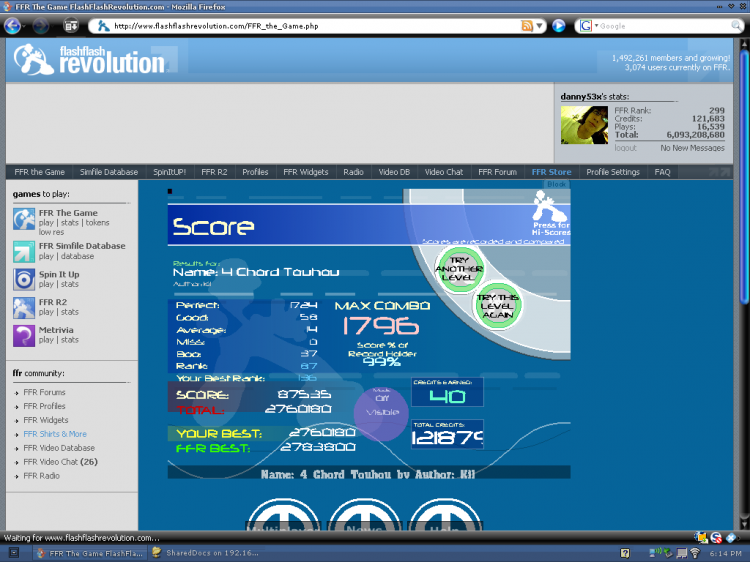
Task: Open FFR Widgets in community list
Action: pos(46,420)
